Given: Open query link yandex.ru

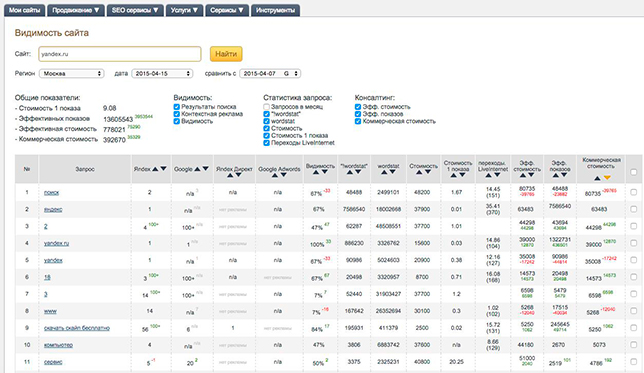Looking at the screenshot, I should [56, 243].
